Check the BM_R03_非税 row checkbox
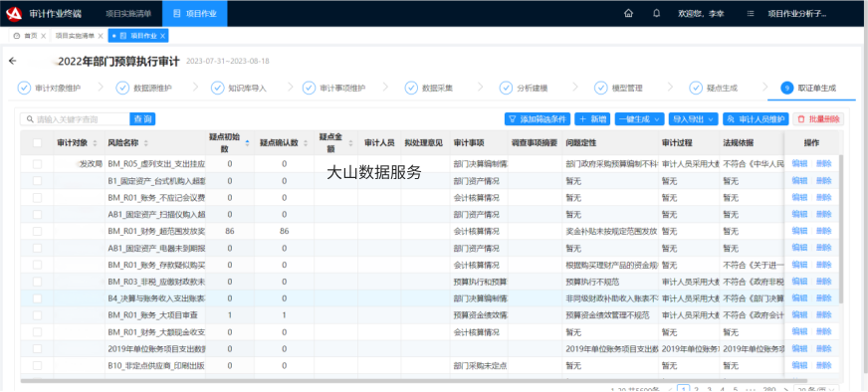Screen dimensions: 868x392 (37, 282)
